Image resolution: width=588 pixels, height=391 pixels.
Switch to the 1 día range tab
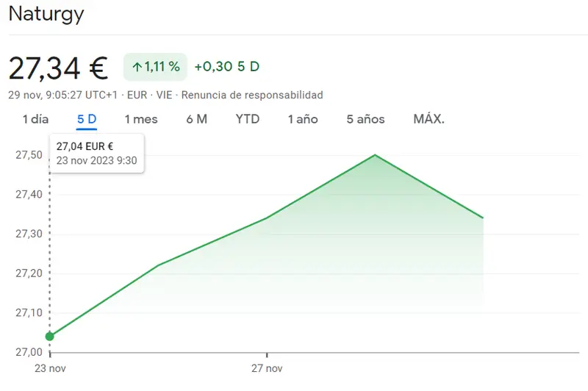35,119
